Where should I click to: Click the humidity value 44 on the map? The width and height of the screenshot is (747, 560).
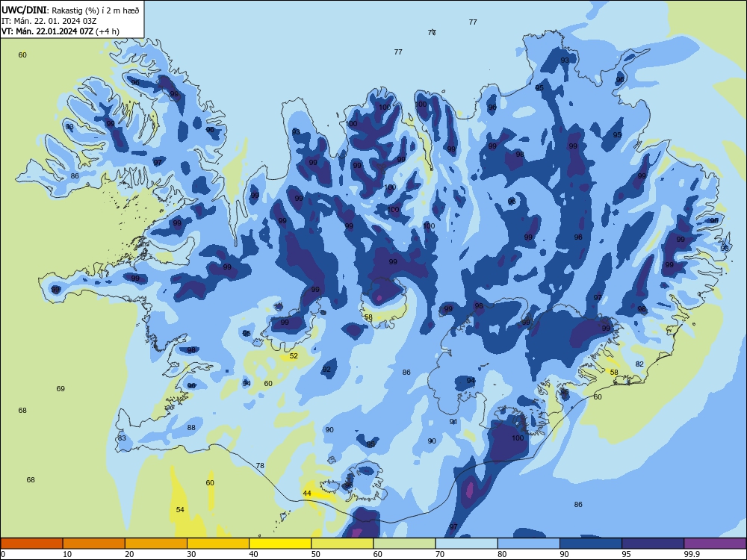point(307,494)
